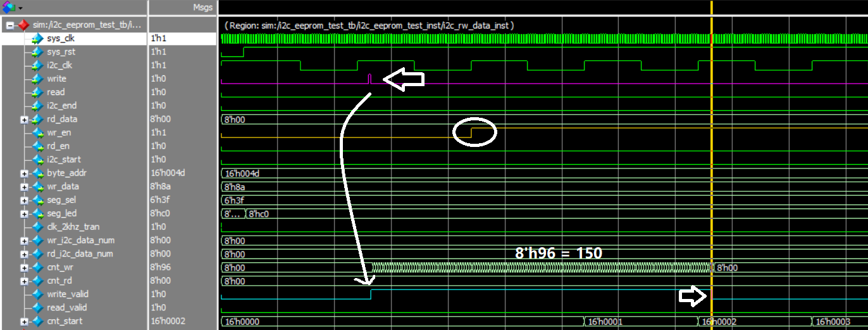The height and width of the screenshot is (330, 868).
Task: Click the signal icon next to write_valid
Action: point(37,295)
